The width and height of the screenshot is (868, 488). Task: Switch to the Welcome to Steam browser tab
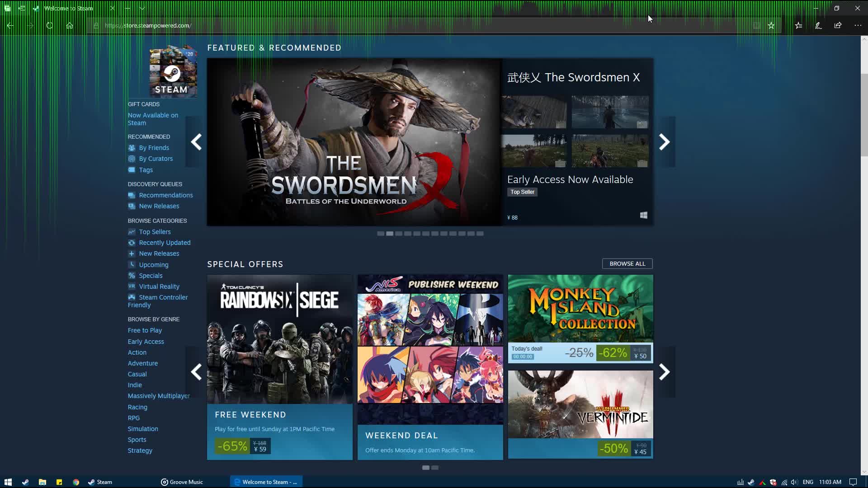[69, 8]
